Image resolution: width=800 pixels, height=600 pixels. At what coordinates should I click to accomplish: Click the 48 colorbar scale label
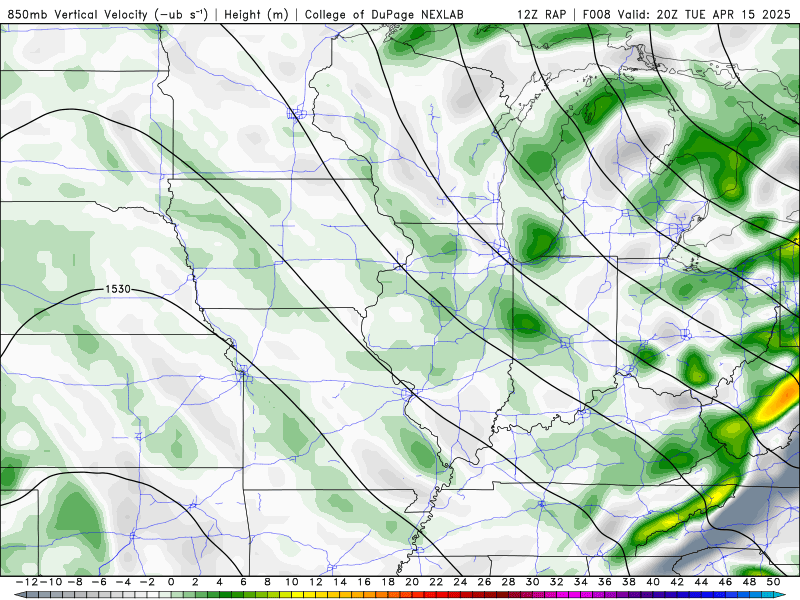pyautogui.click(x=749, y=582)
